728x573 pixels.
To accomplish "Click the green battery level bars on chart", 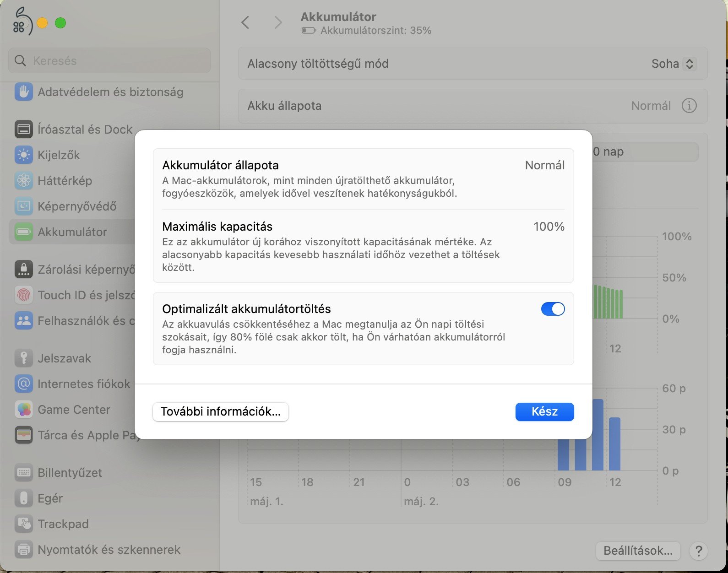I will coord(608,302).
